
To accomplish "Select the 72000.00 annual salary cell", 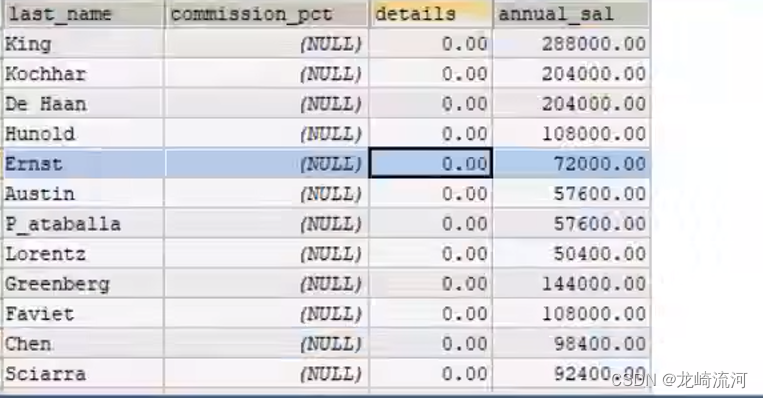I will (x=571, y=163).
